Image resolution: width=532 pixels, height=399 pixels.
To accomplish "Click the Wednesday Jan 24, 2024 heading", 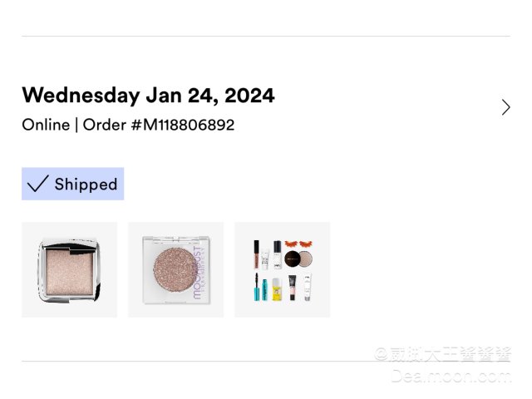I will 148,96.
